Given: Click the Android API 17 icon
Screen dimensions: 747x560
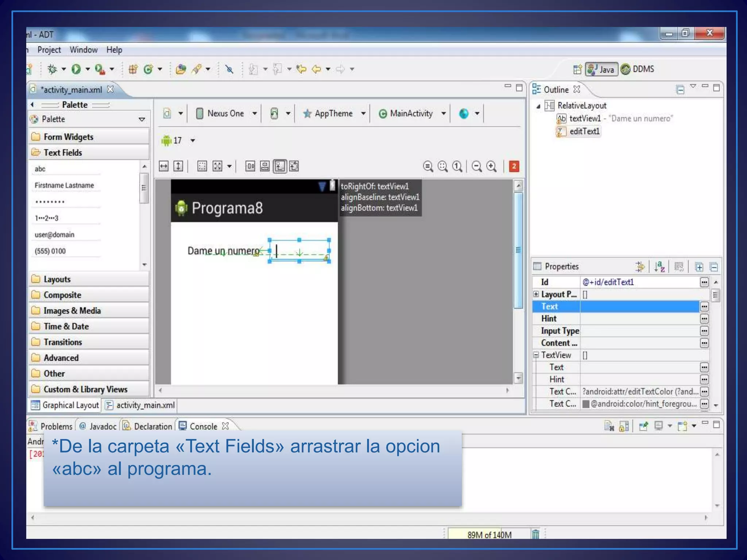Looking at the screenshot, I should [166, 140].
